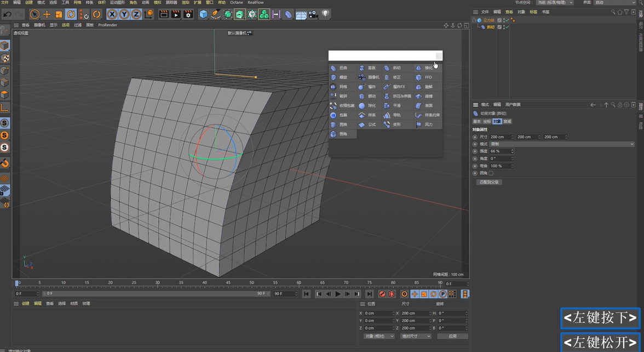Open the 文件 menu in main menu bar
644x352 pixels.
(x=4, y=2)
